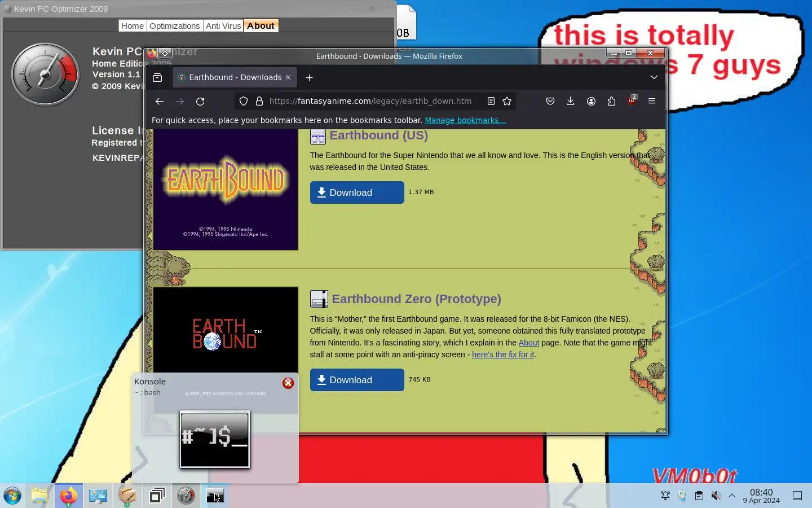Expand hidden system tray icons arrow

(x=732, y=496)
